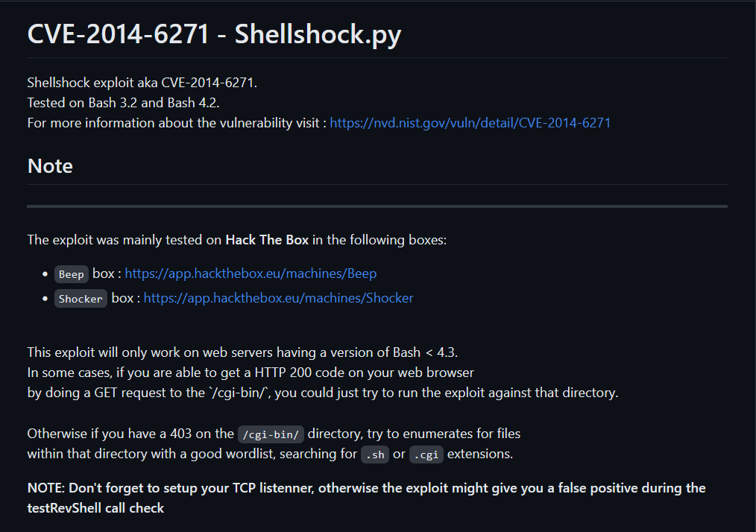Click the .sh extension code snippet
This screenshot has width=756, height=532.
[x=375, y=455]
